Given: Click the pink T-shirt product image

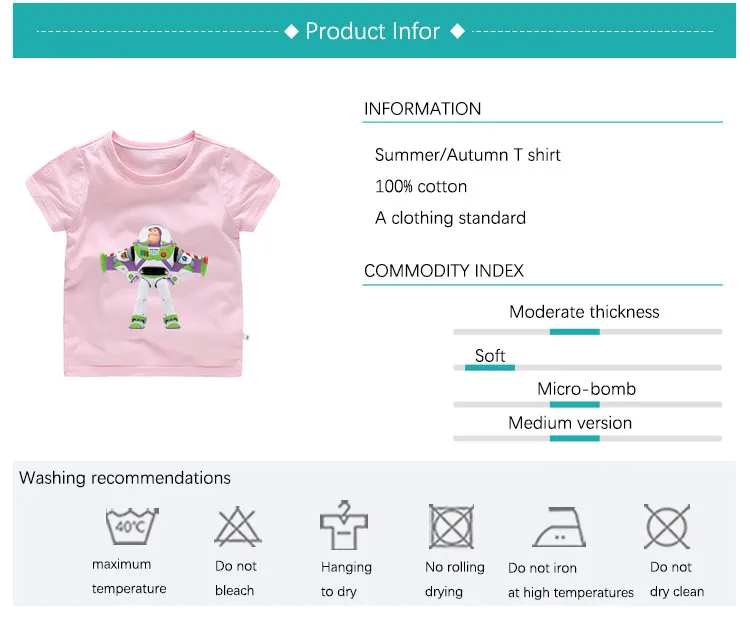Looking at the screenshot, I should point(153,254).
